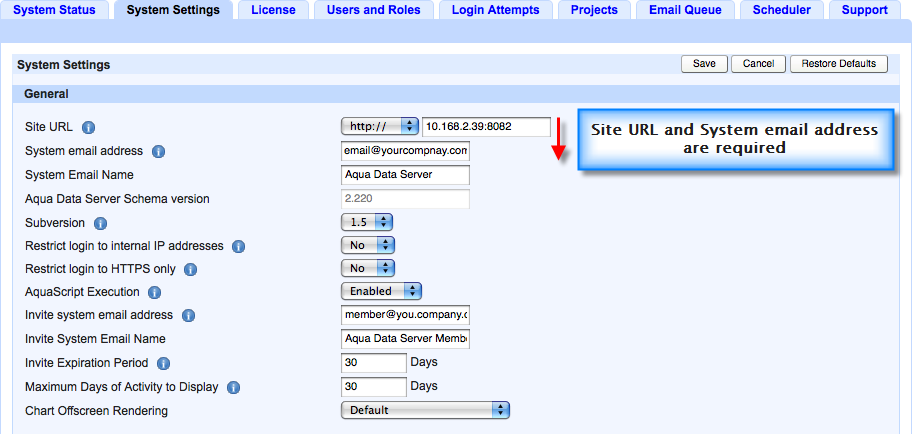Open the License tab

(x=273, y=10)
